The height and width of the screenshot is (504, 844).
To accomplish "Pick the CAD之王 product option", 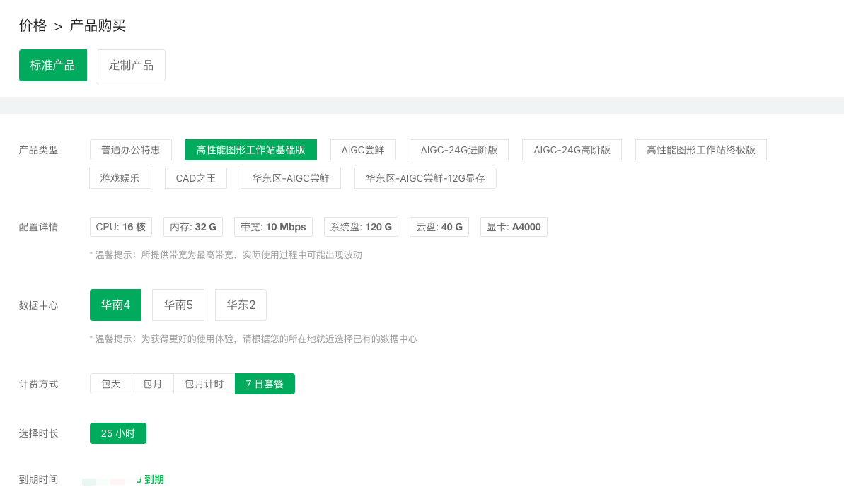I will (196, 178).
